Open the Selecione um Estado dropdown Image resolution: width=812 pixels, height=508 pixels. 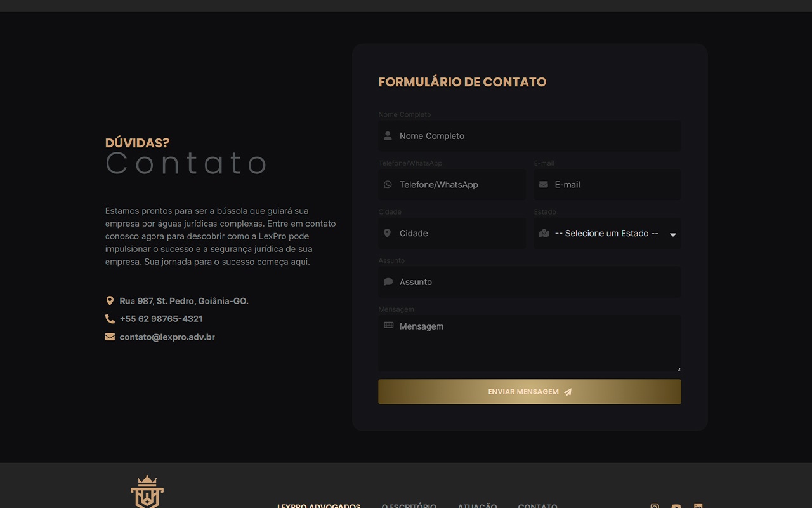tap(607, 233)
